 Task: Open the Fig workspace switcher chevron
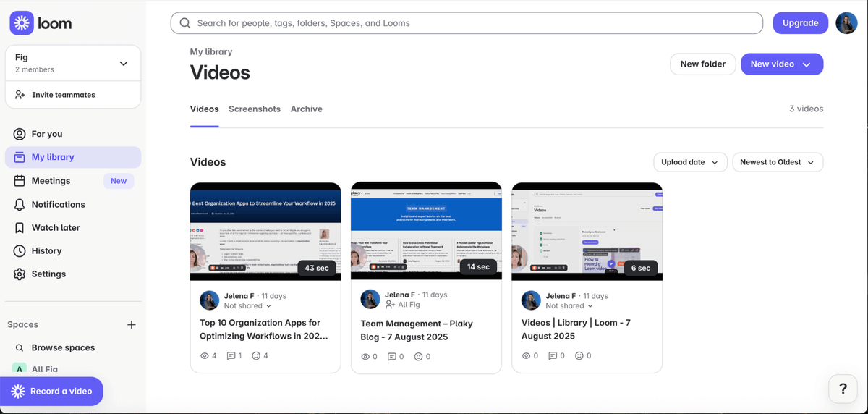tap(124, 64)
